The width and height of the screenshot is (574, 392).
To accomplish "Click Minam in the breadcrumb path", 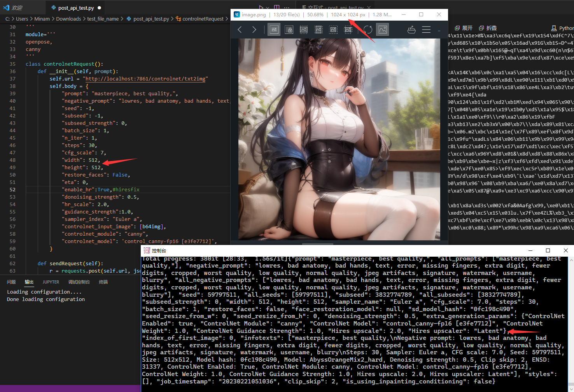I will pyautogui.click(x=42, y=19).
